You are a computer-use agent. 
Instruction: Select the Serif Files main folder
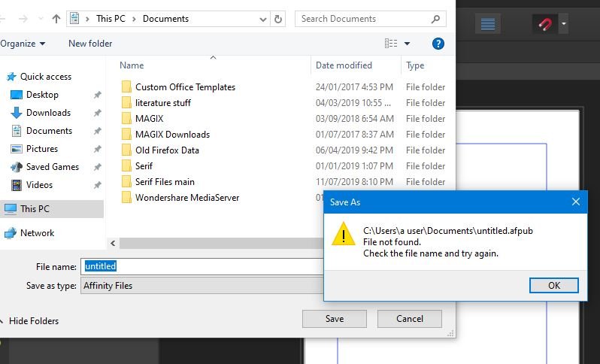(x=165, y=182)
